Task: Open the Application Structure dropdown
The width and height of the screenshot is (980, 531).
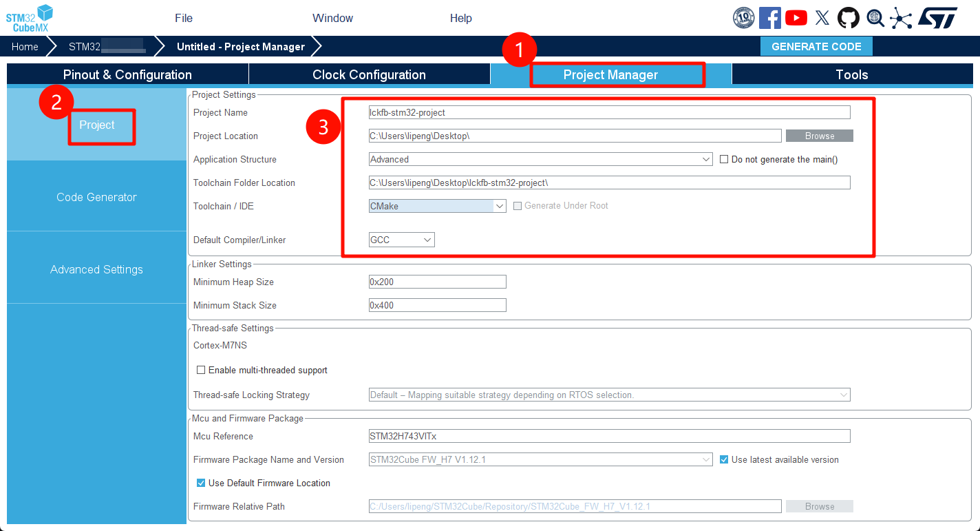Action: coord(541,159)
